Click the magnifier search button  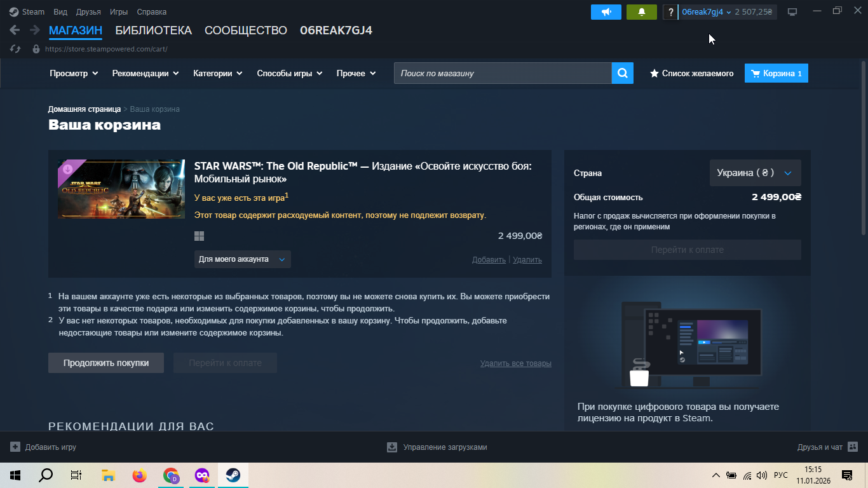click(623, 73)
